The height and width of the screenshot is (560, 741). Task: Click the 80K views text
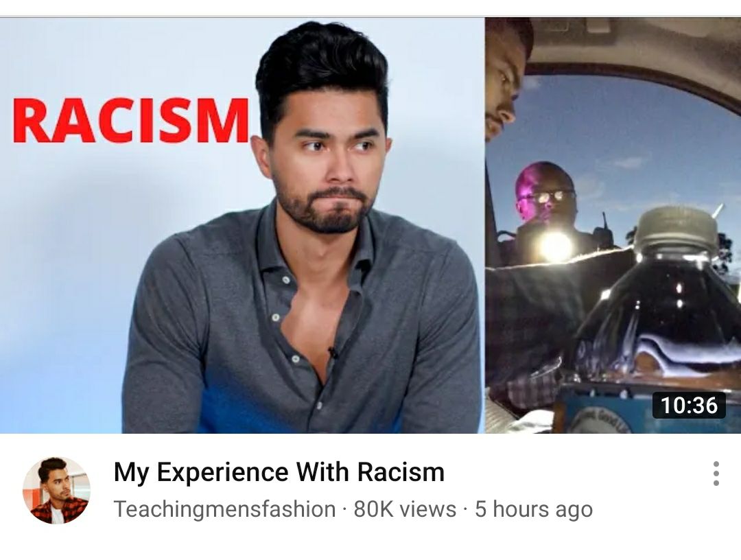(x=405, y=509)
